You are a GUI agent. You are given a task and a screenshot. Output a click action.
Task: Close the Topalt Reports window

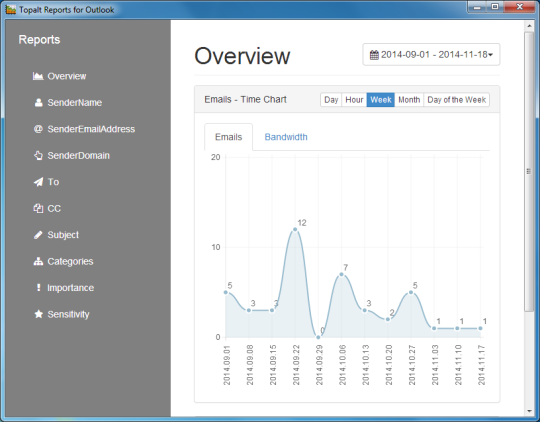520,7
